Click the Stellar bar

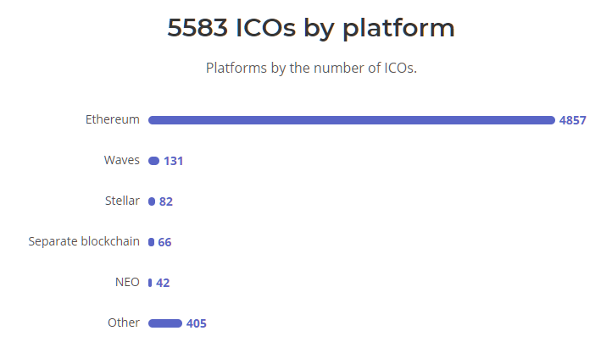tap(152, 201)
